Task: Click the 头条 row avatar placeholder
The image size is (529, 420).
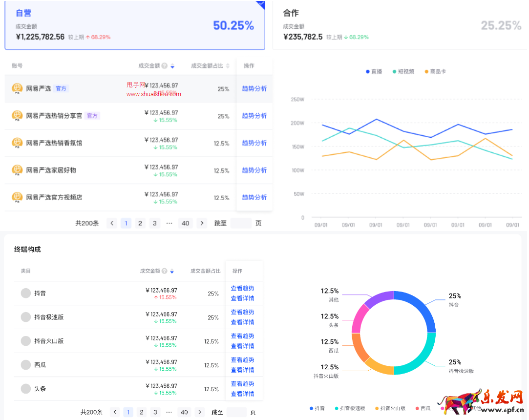Action: pyautogui.click(x=26, y=389)
